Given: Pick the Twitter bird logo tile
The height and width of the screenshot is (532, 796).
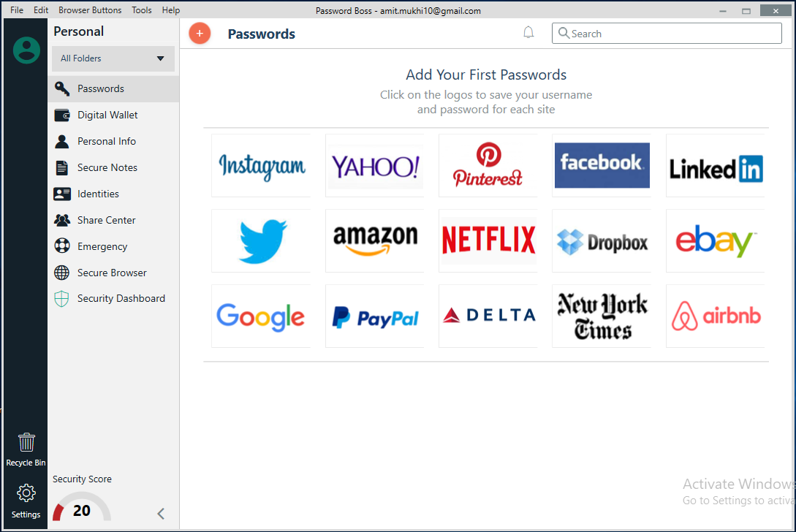Looking at the screenshot, I should (x=261, y=240).
